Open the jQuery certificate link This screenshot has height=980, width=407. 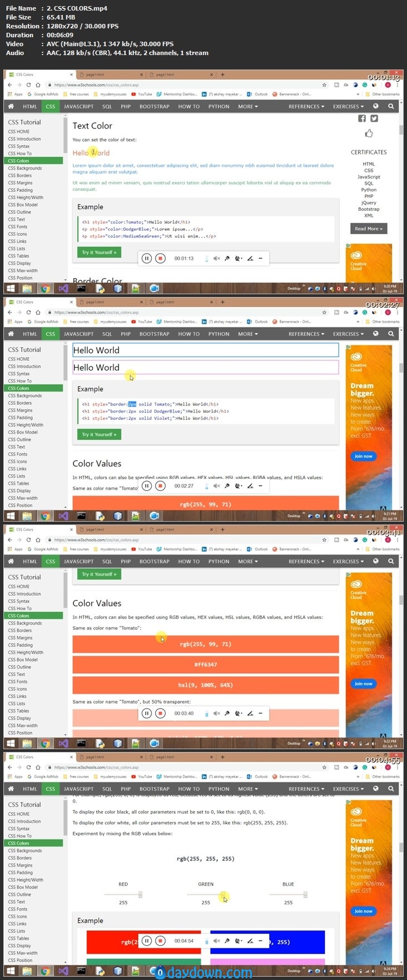[369, 202]
